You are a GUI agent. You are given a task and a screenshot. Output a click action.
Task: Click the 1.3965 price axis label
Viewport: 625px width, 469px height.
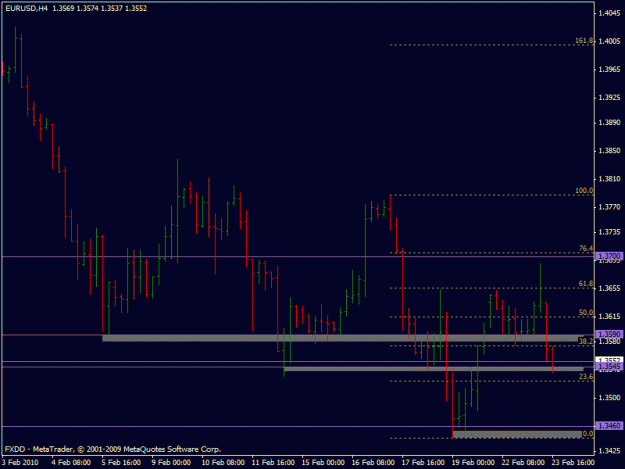(609, 69)
